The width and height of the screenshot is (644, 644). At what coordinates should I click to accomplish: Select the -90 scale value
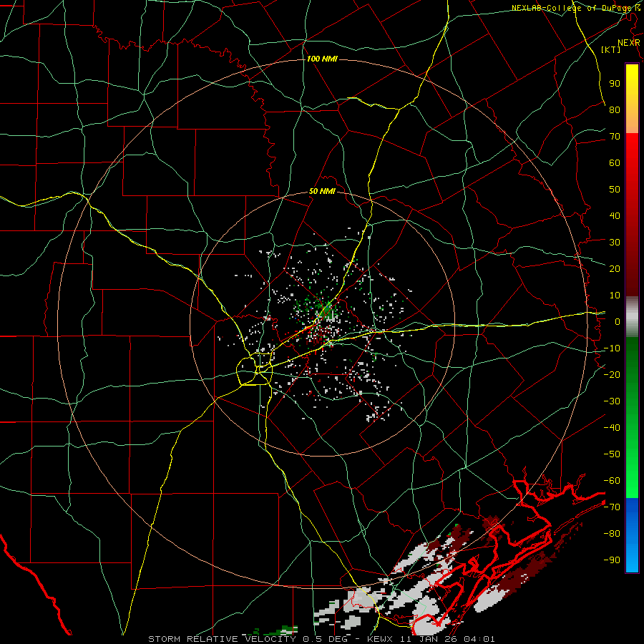[612, 560]
